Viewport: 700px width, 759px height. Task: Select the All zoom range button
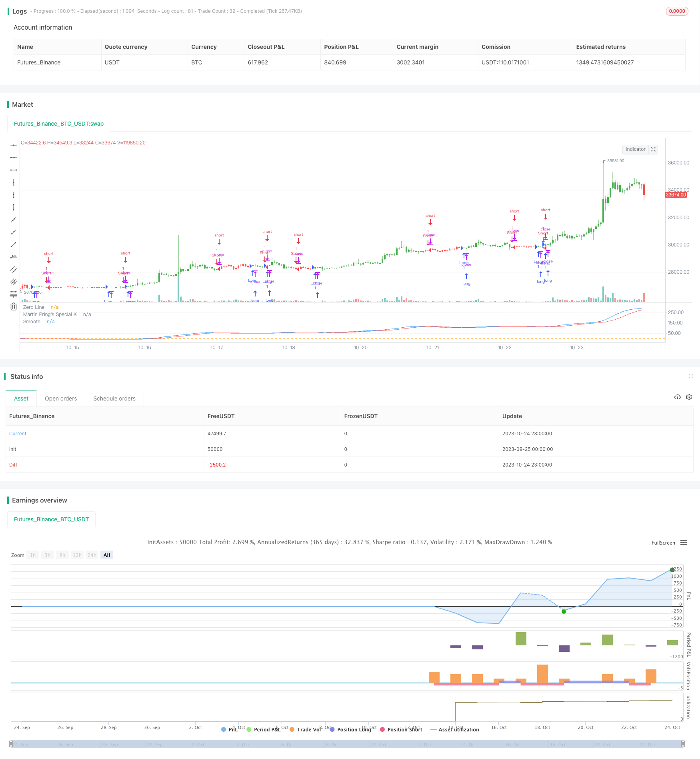(107, 555)
